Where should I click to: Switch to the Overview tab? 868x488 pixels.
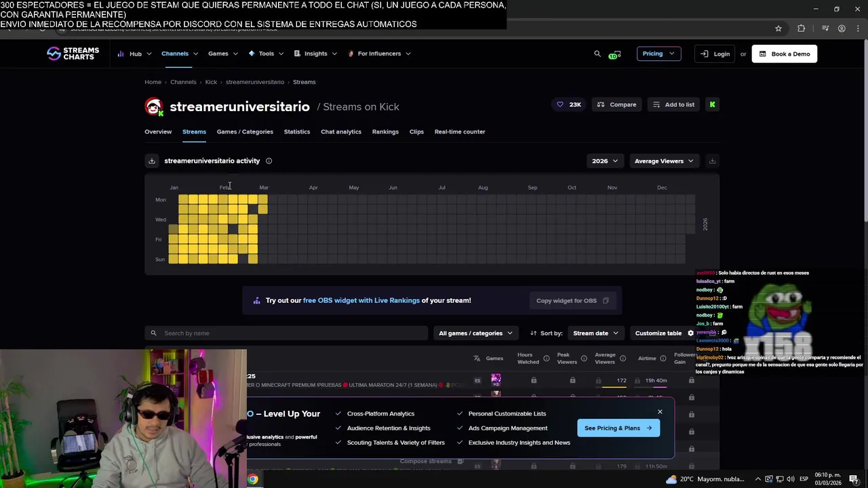158,131
